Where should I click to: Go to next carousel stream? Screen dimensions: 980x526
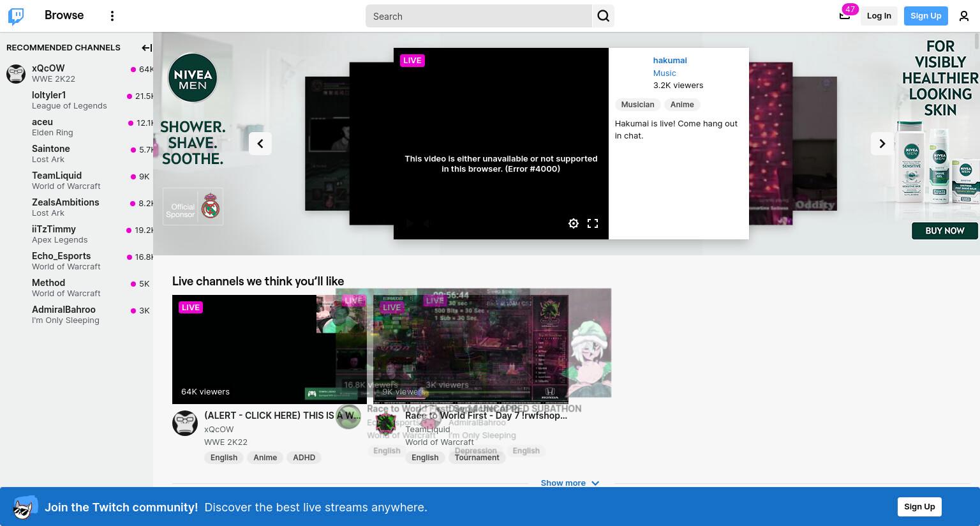[882, 144]
